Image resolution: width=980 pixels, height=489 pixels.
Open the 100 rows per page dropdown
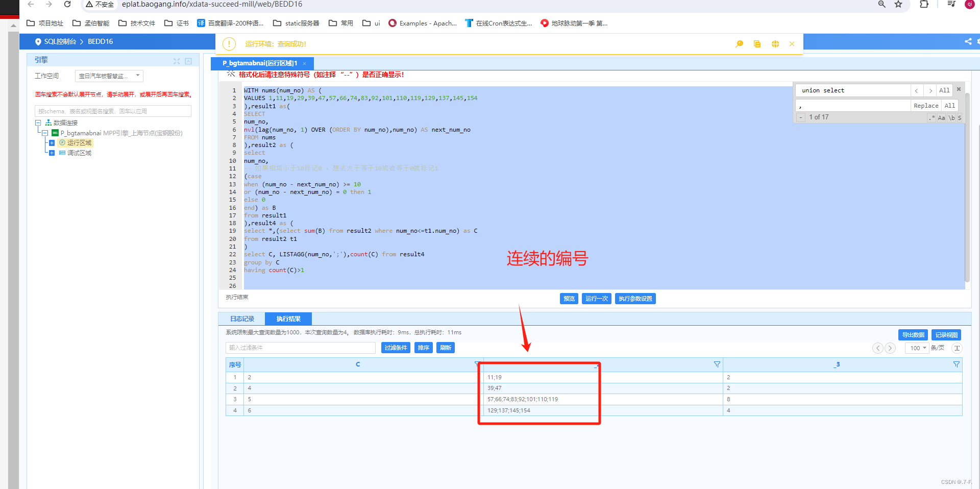[917, 348]
